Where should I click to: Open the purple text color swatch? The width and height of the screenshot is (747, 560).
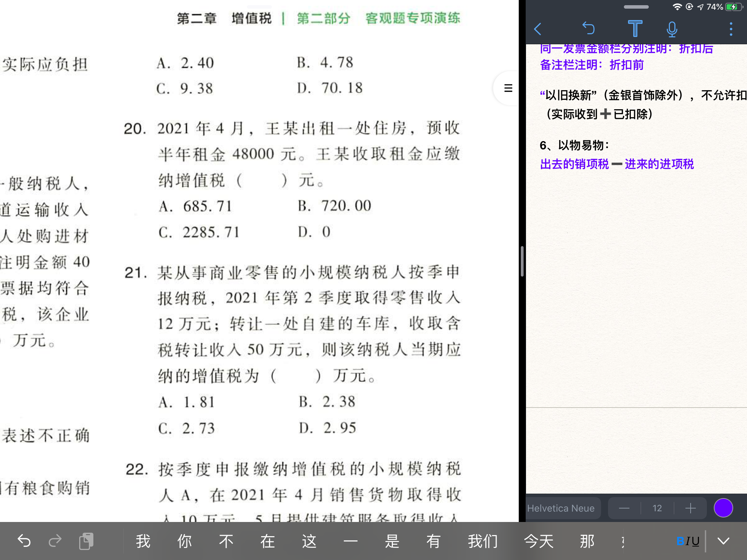(723, 508)
